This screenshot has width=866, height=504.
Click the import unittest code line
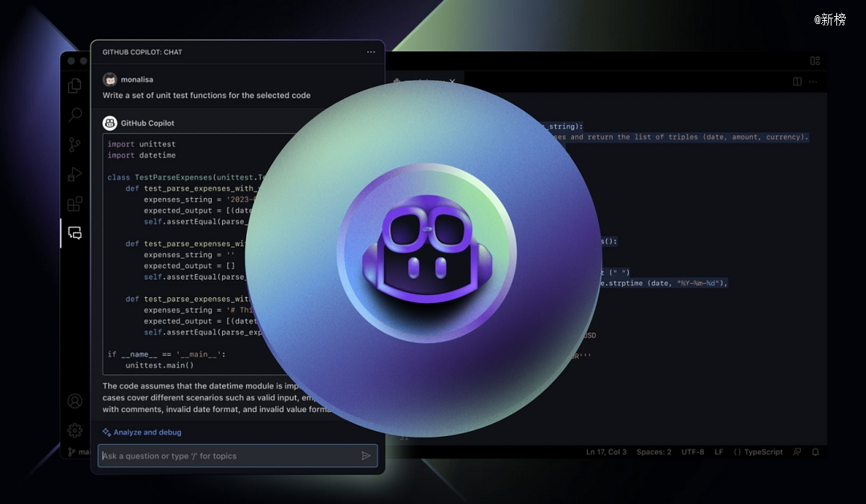pyautogui.click(x=141, y=144)
